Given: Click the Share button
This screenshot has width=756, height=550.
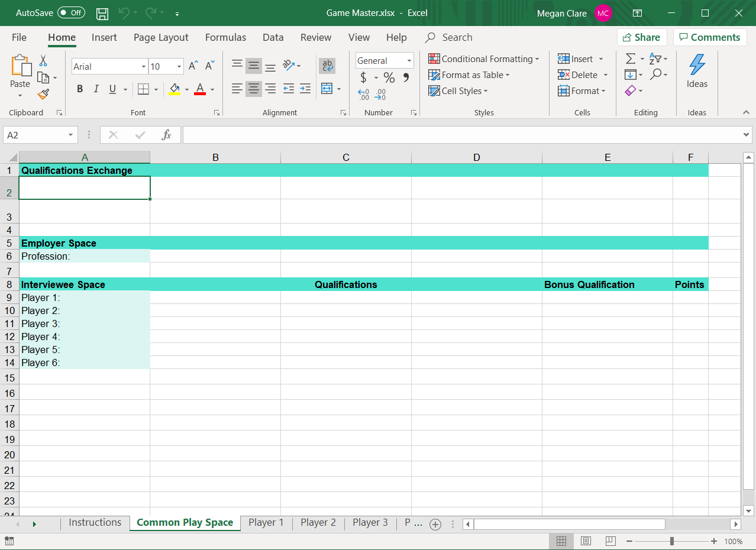Looking at the screenshot, I should click(641, 37).
